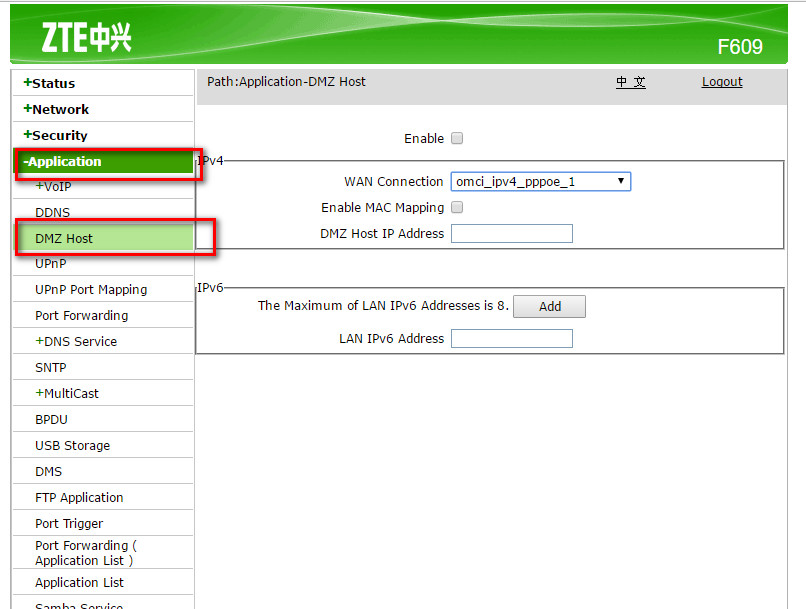Image resolution: width=806 pixels, height=609 pixels.
Task: Open the Port Forwarding page
Action: [x=81, y=316]
